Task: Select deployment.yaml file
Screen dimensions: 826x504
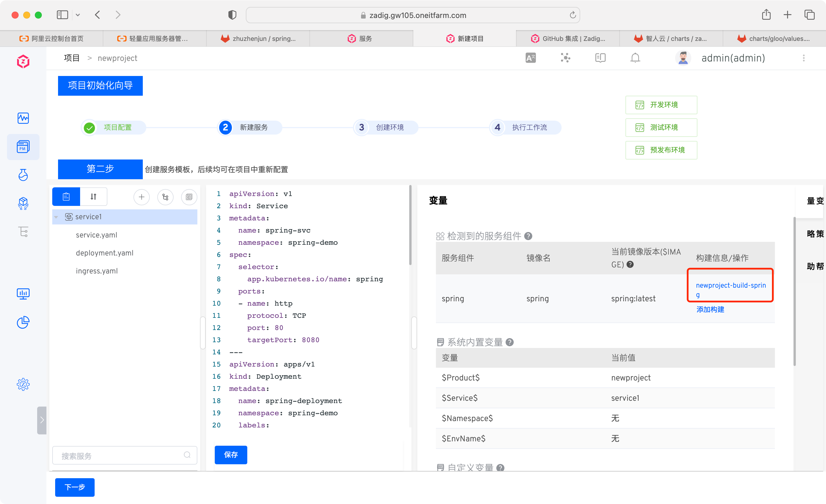Action: pyautogui.click(x=104, y=253)
